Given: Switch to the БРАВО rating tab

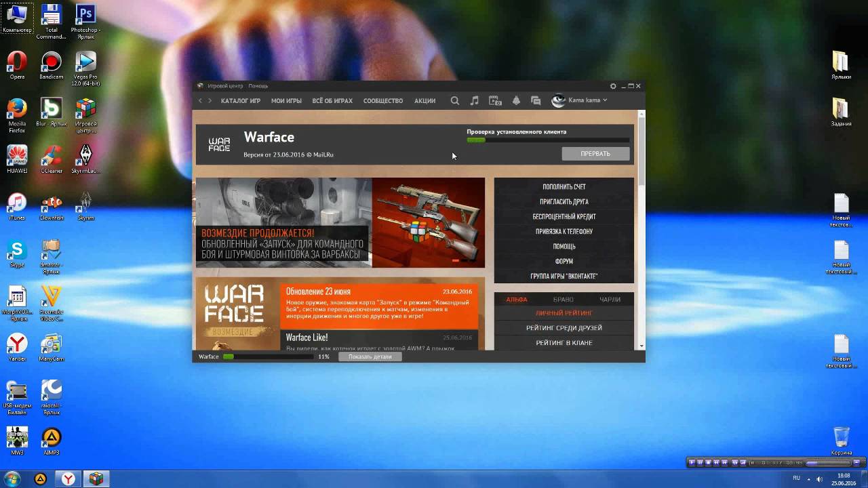Looking at the screenshot, I should point(564,300).
